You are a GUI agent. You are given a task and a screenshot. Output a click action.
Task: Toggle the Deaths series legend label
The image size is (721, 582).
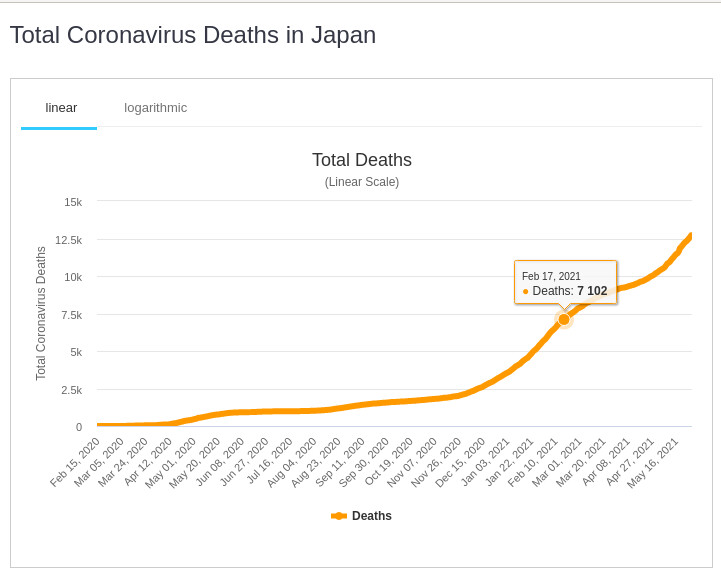click(371, 516)
